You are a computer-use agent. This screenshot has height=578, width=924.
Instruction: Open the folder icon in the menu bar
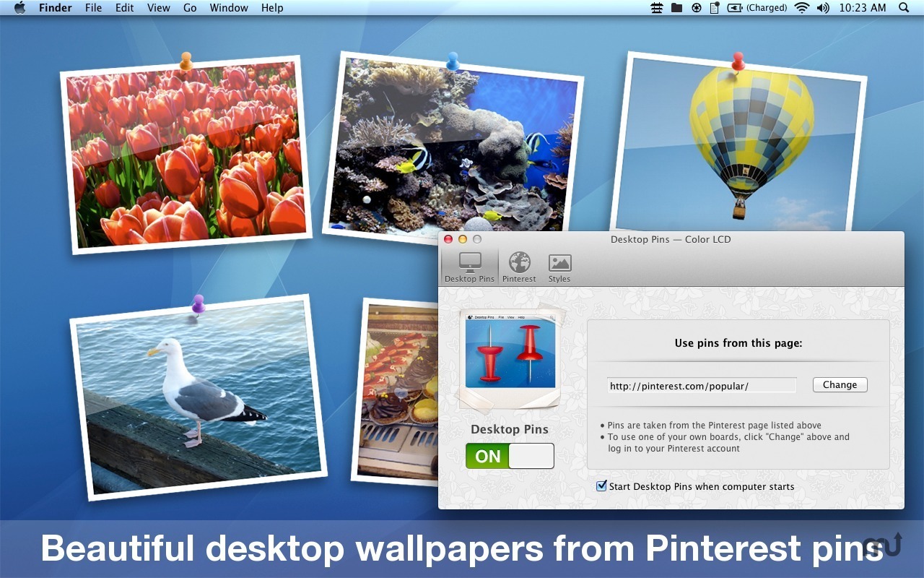click(676, 8)
